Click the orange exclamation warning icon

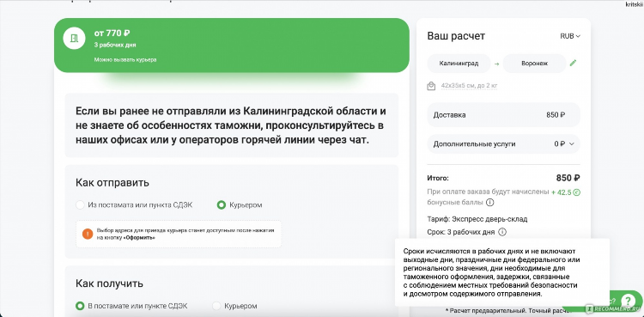click(x=88, y=234)
